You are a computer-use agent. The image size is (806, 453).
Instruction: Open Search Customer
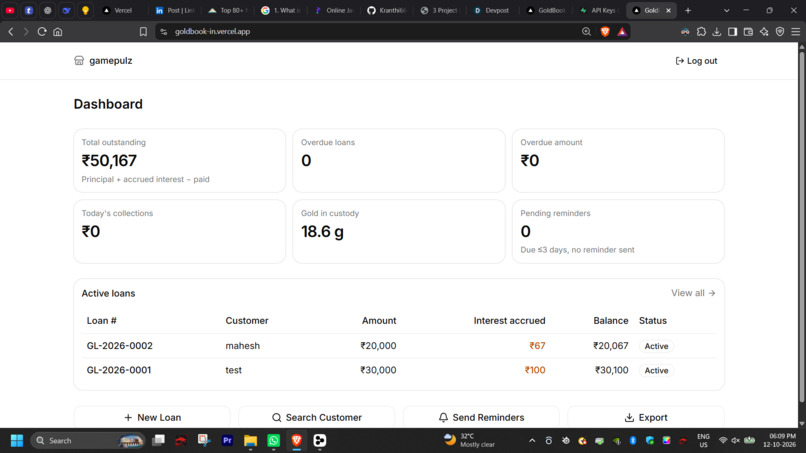coord(317,417)
